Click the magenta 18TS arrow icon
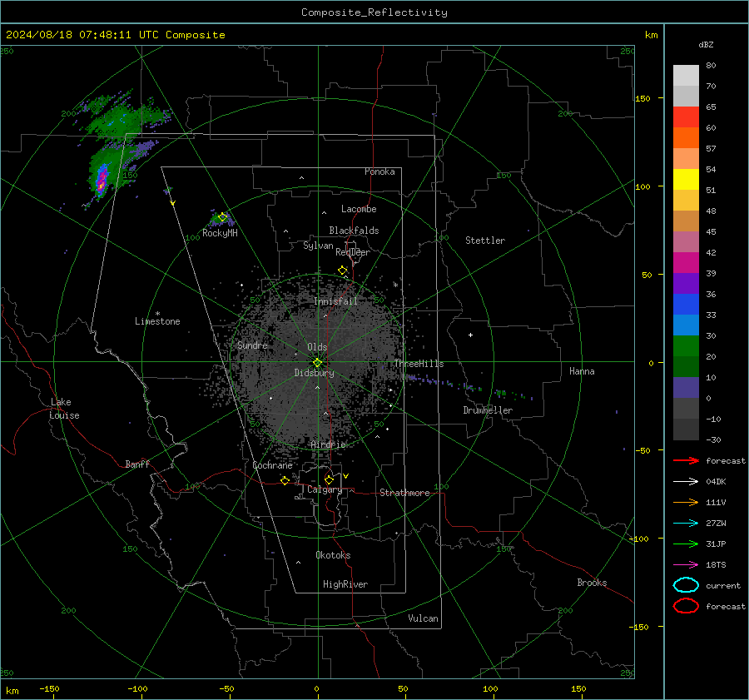The height and width of the screenshot is (700, 749). tap(686, 565)
